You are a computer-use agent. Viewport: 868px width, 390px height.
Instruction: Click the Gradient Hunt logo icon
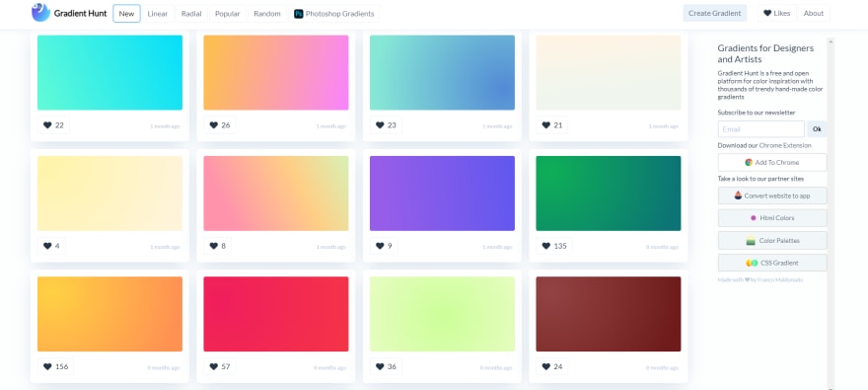(41, 12)
